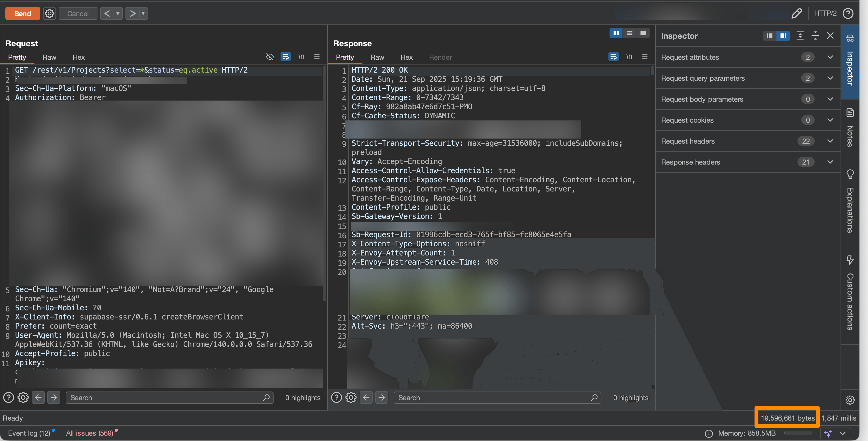
Task: Select top-bottom stacked layout icon
Action: click(x=629, y=33)
